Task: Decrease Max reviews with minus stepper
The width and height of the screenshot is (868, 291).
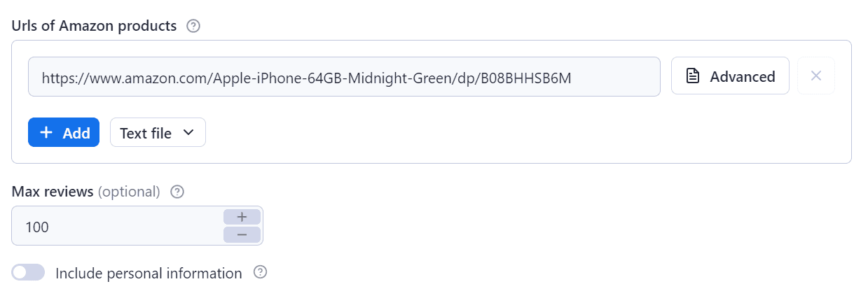Action: tap(242, 234)
